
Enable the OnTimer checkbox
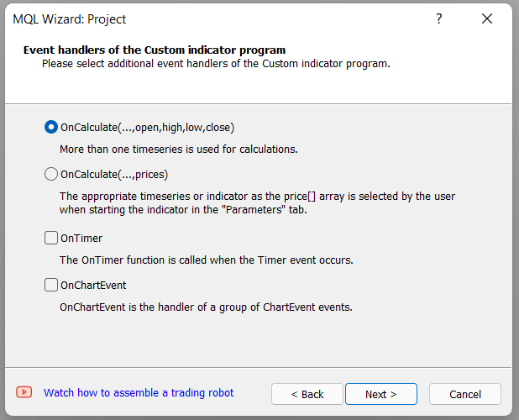[51, 238]
